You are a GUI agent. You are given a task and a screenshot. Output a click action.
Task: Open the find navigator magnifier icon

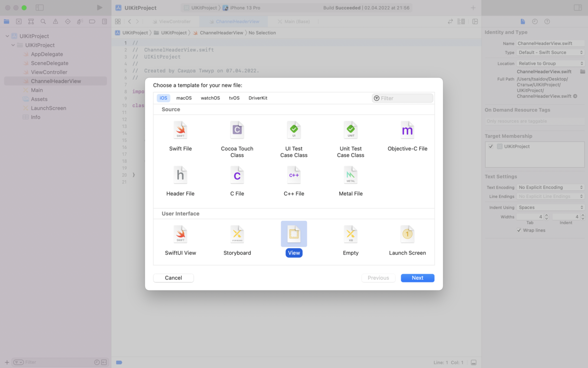(x=43, y=22)
